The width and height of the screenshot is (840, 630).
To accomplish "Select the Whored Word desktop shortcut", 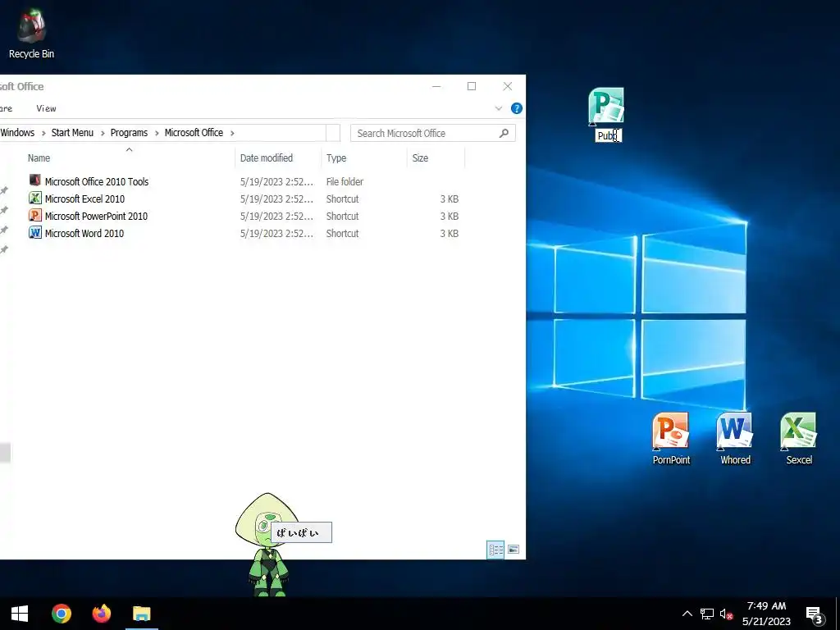I will [x=734, y=439].
